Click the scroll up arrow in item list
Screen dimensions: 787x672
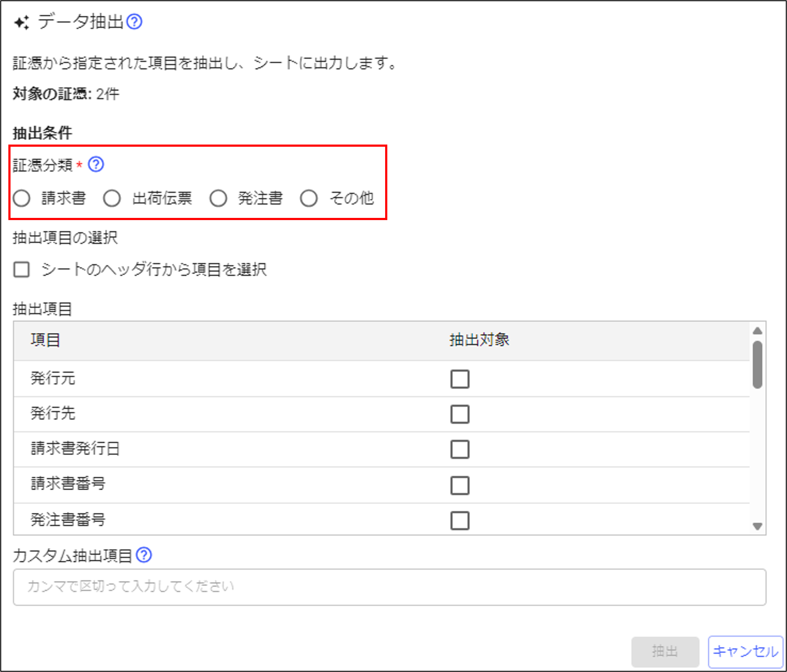(757, 331)
